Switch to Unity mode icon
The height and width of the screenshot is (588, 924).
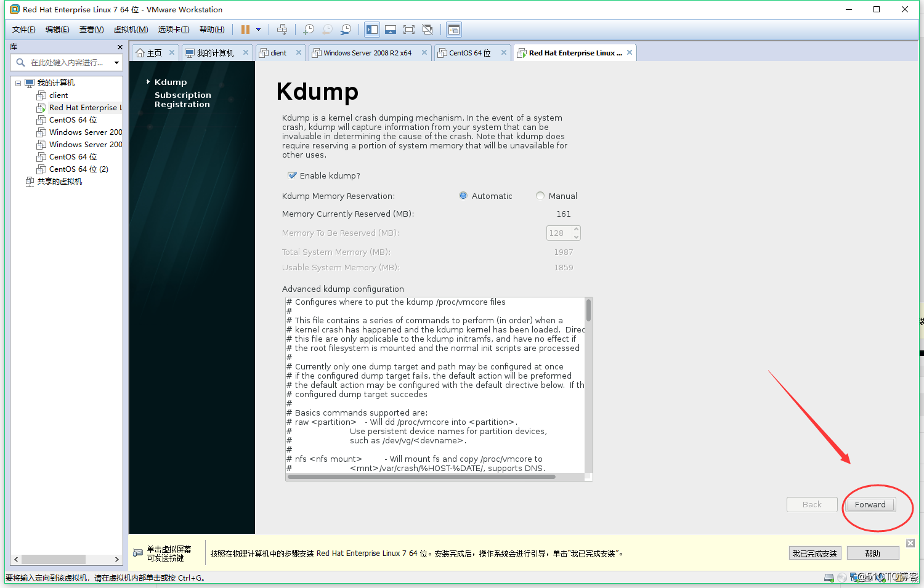click(428, 30)
